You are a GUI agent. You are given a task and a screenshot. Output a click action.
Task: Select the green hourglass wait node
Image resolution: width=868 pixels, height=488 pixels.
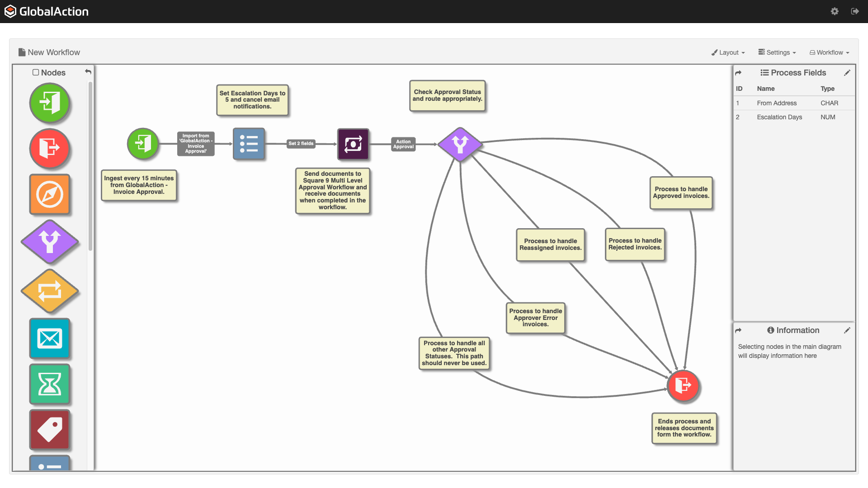point(49,384)
